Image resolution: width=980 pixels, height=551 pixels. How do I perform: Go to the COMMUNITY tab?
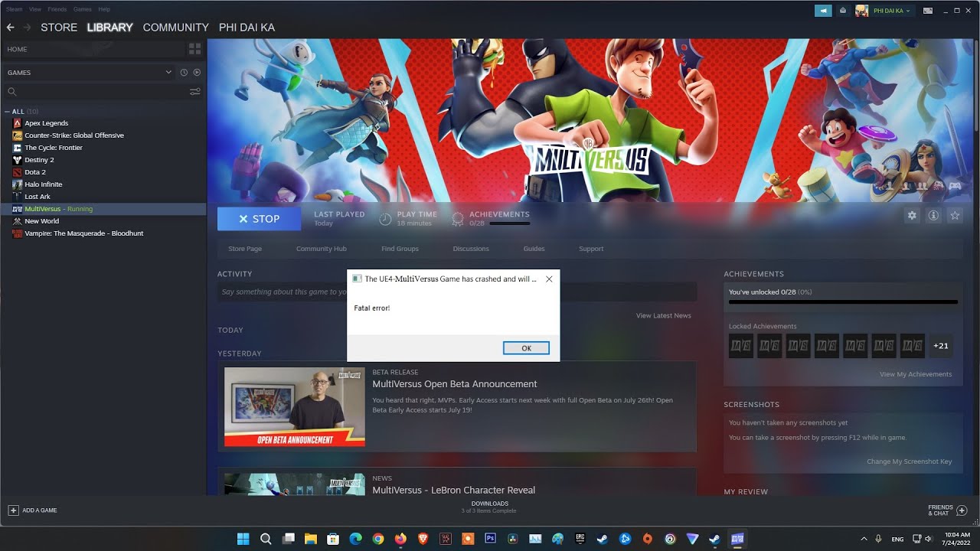(175, 28)
